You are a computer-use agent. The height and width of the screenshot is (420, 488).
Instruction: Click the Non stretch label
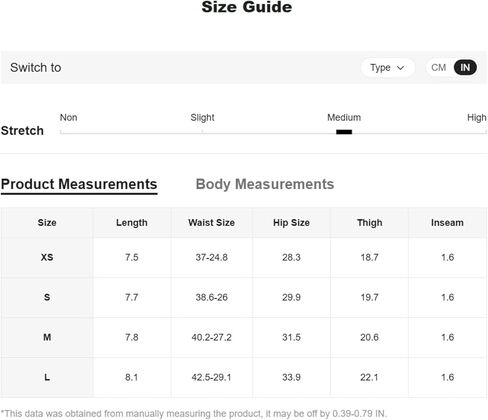(68, 118)
